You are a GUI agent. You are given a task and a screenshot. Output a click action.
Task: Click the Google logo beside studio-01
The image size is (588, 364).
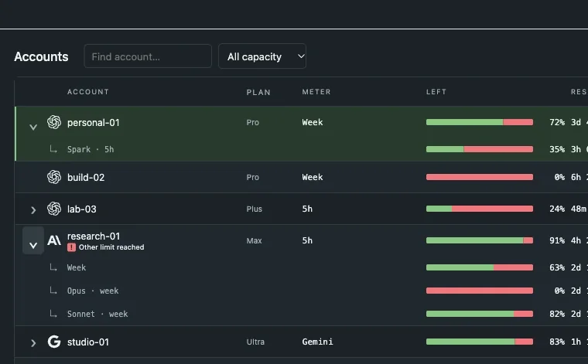[54, 342]
